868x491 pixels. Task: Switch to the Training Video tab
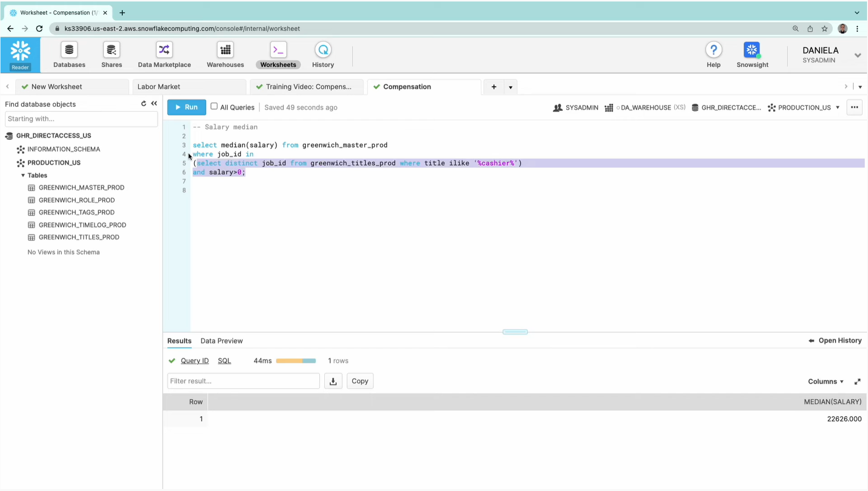307,87
